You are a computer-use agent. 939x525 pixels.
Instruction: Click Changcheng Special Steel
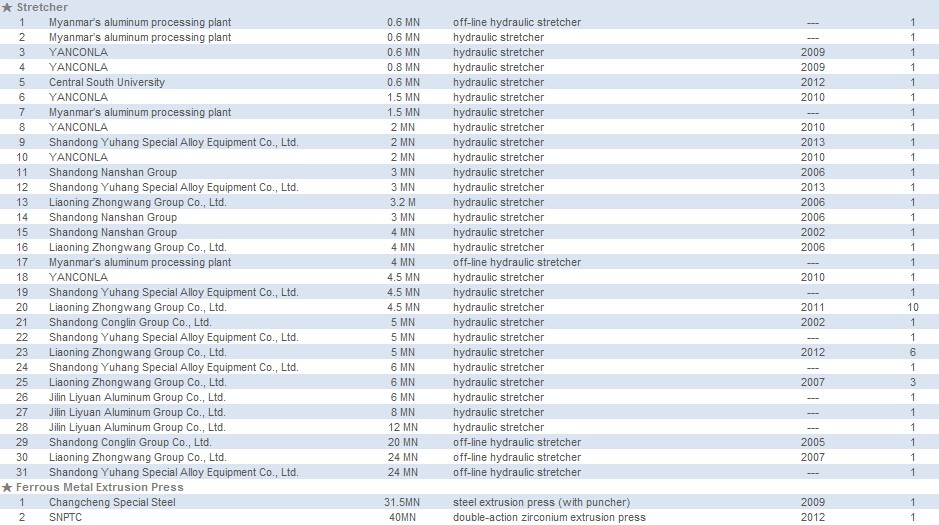112,502
